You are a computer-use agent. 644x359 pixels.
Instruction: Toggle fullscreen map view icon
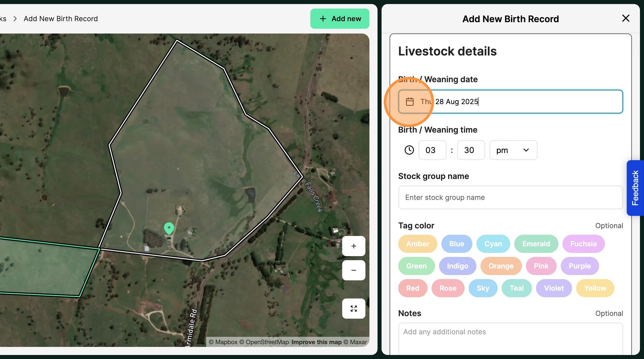pos(354,309)
